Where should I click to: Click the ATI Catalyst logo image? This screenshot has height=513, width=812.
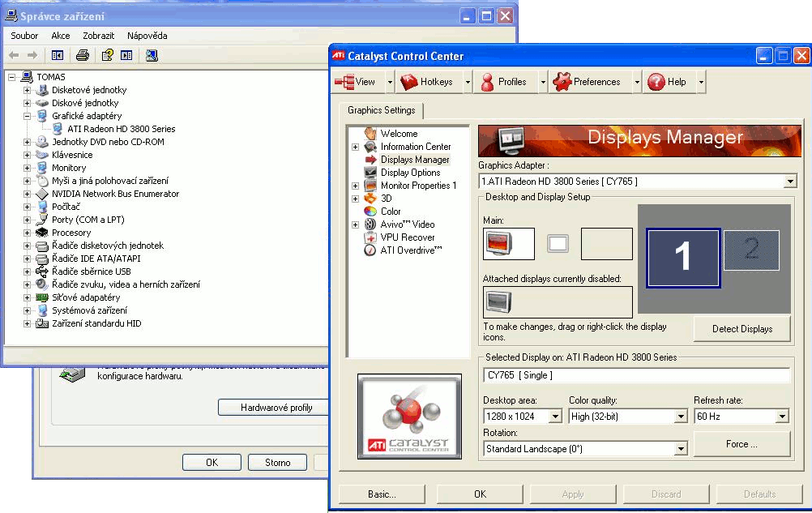tap(409, 417)
